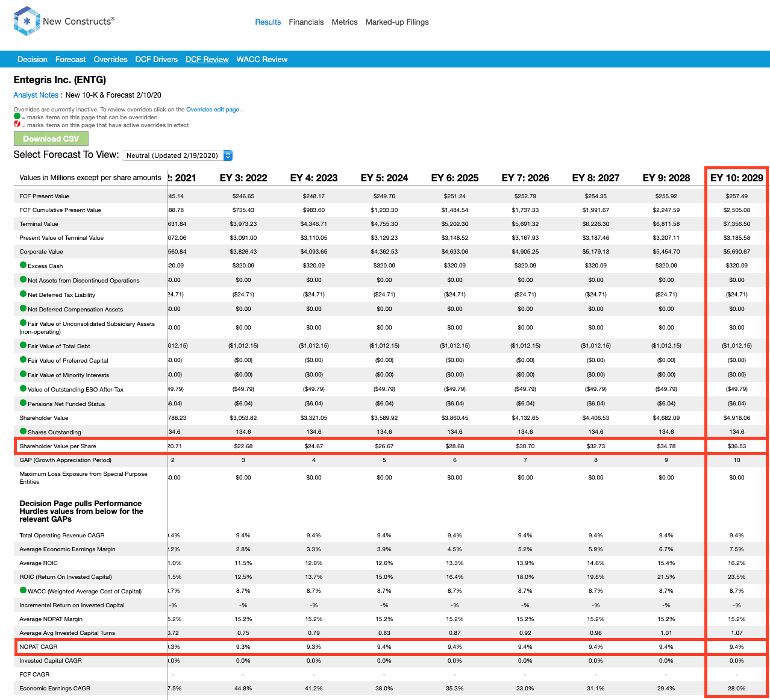Click the 7.5% Average Economic Earnings Margin cell
This screenshot has width=770, height=700.
(737, 549)
